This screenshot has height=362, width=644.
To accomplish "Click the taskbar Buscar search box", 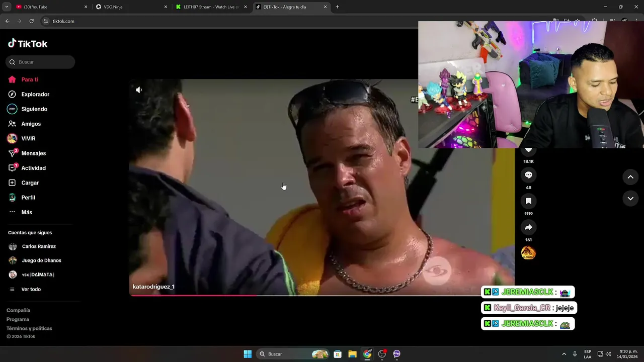I will pyautogui.click(x=293, y=354).
